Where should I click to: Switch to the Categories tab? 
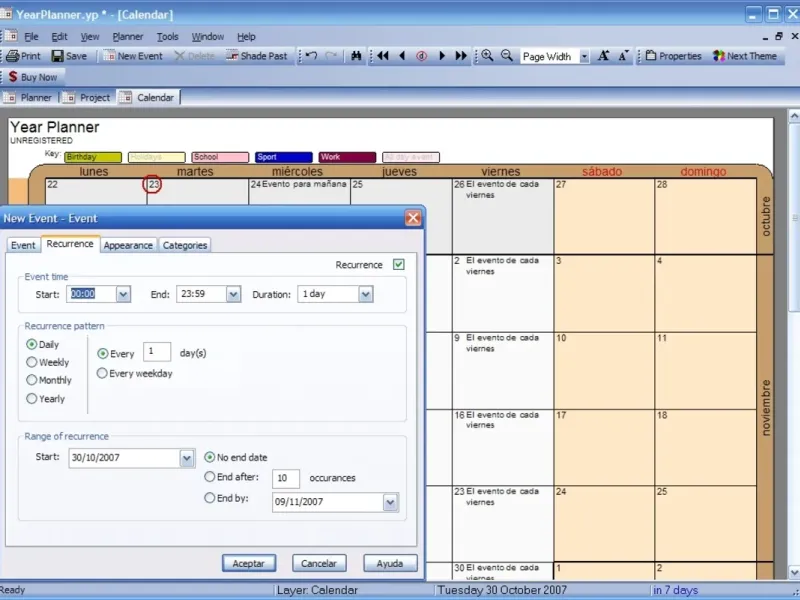point(185,245)
